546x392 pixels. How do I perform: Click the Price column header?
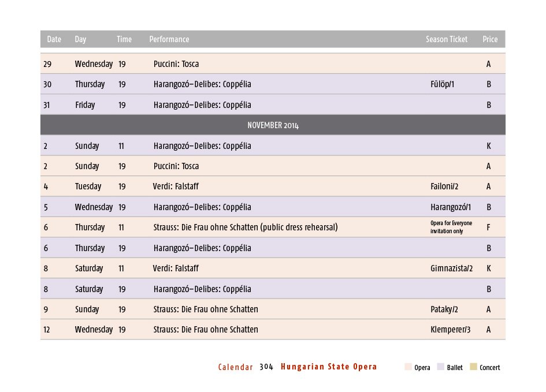click(x=490, y=39)
